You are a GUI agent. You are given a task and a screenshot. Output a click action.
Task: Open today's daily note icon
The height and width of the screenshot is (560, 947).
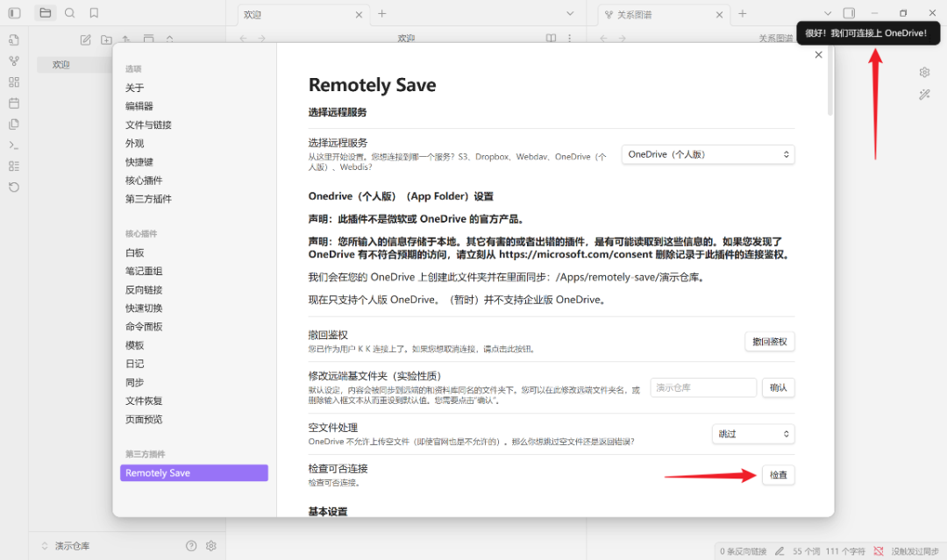click(14, 103)
